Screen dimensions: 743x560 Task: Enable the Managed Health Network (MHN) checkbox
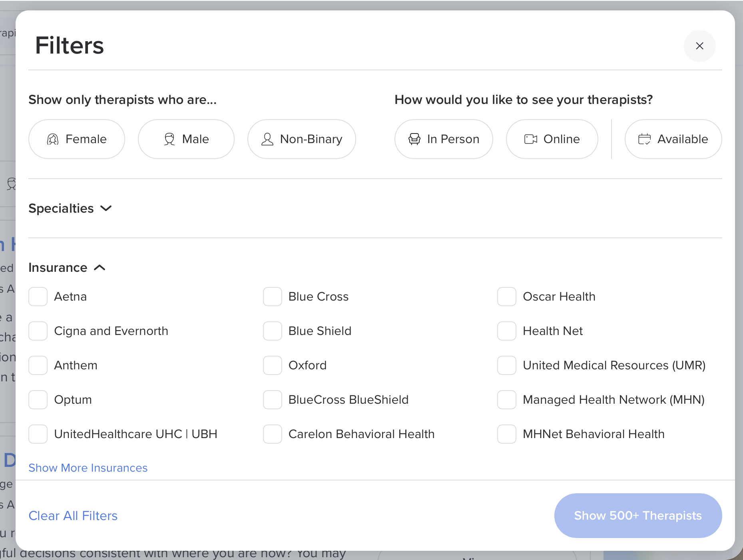click(x=507, y=400)
